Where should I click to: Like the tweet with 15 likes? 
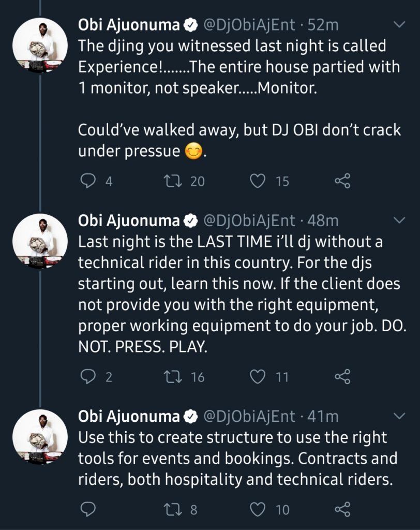point(257,181)
